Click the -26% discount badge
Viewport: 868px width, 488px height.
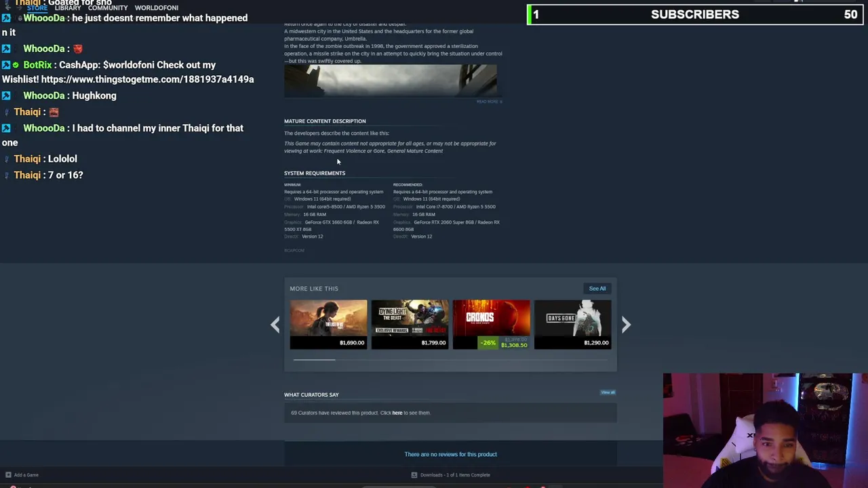click(488, 343)
